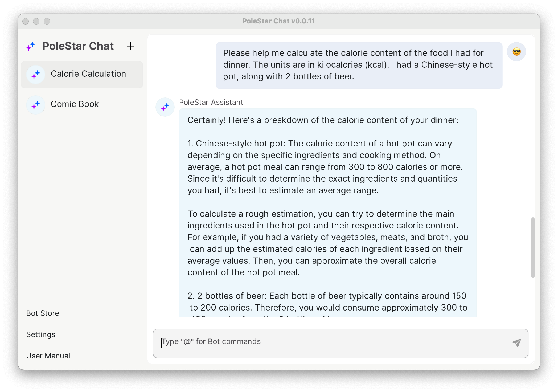The image size is (558, 392).
Task: Switch to the Comic Book conversation
Action: coord(75,104)
